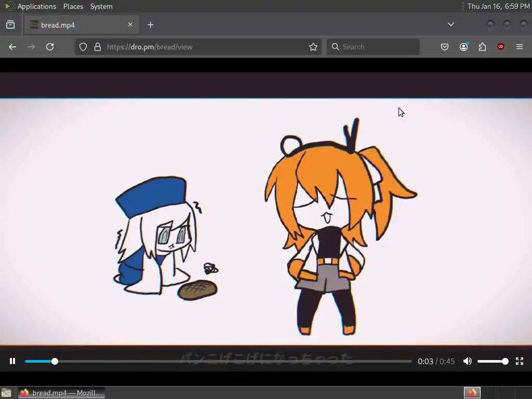Open tracking protection shield icon
The width and height of the screenshot is (532, 399).
(x=83, y=47)
